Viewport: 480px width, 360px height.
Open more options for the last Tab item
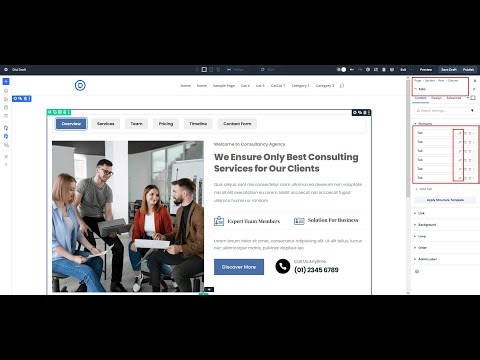pyautogui.click(x=473, y=178)
